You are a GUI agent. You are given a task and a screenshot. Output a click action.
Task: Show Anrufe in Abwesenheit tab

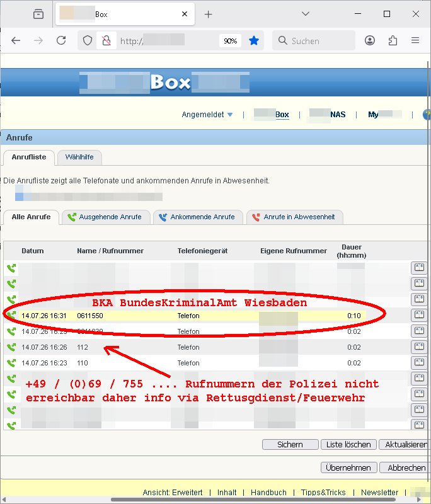(295, 217)
